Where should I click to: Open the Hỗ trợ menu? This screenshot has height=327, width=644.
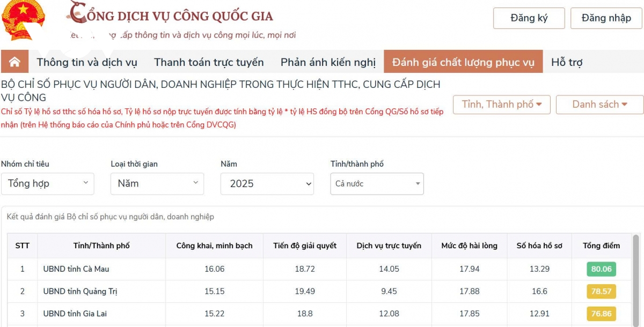567,62
